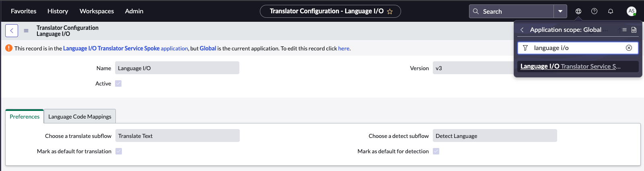Open the form context menu hamburger icon
The image size is (644, 171).
[x=26, y=31]
